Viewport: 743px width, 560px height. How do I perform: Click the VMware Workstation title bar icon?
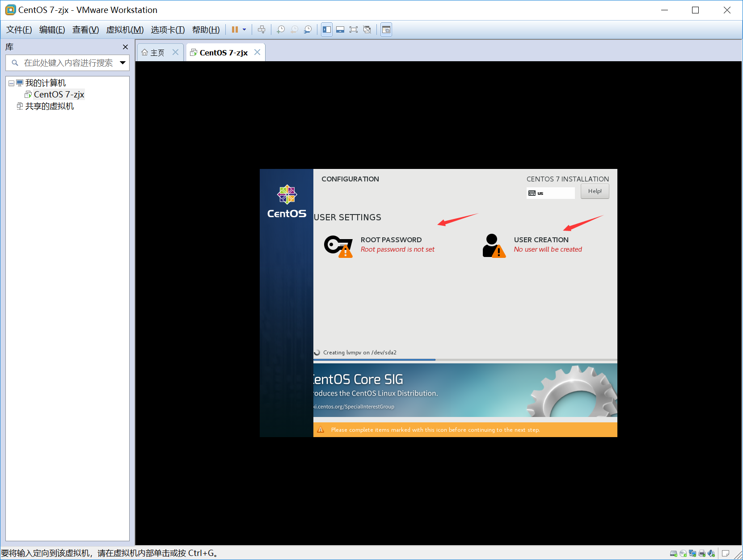[x=10, y=10]
